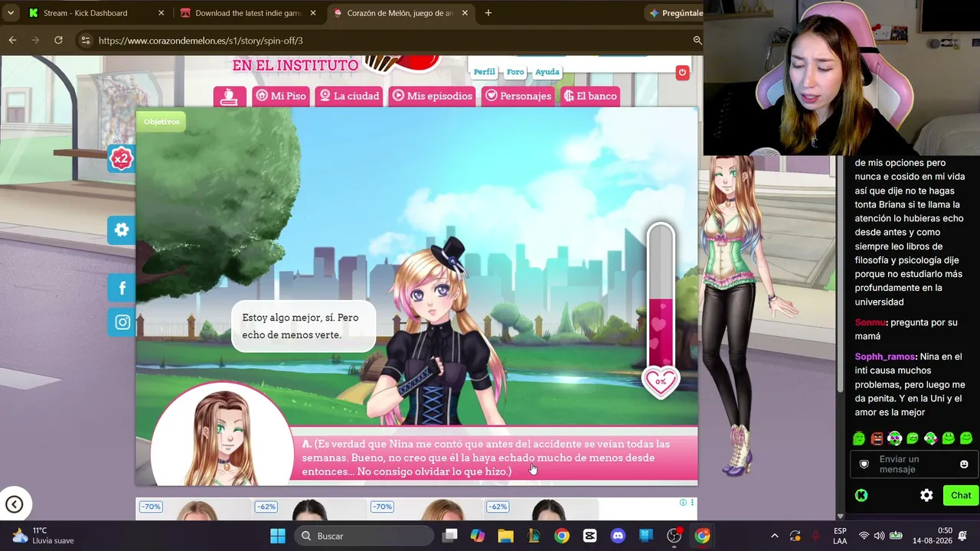Go back in browser history
The height and width of the screenshot is (551, 980).
tap(12, 41)
